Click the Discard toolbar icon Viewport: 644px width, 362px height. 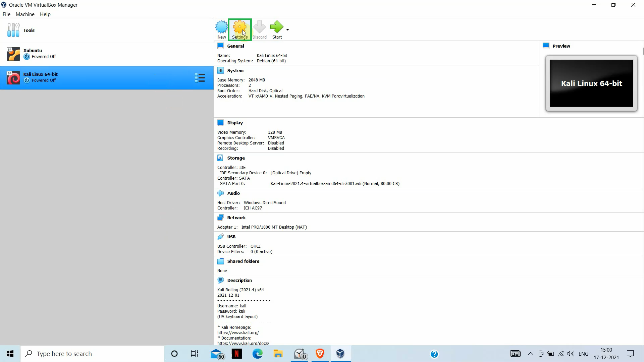(259, 29)
